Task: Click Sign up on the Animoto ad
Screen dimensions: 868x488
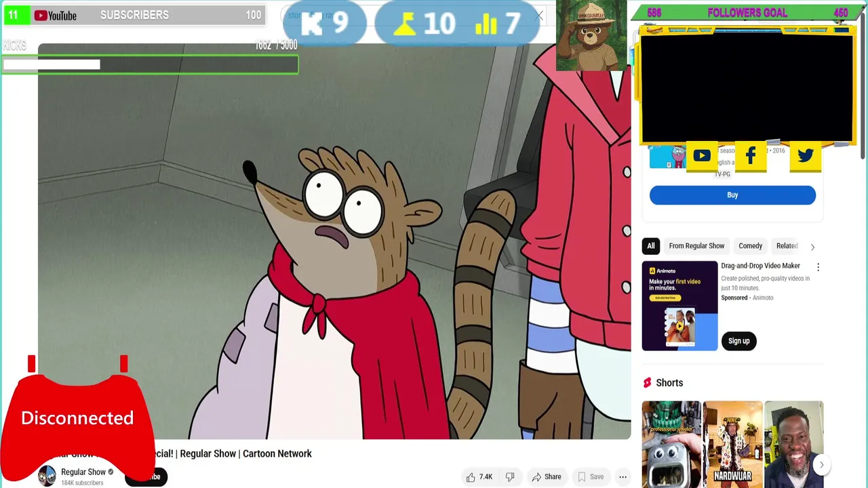Action: coord(738,341)
